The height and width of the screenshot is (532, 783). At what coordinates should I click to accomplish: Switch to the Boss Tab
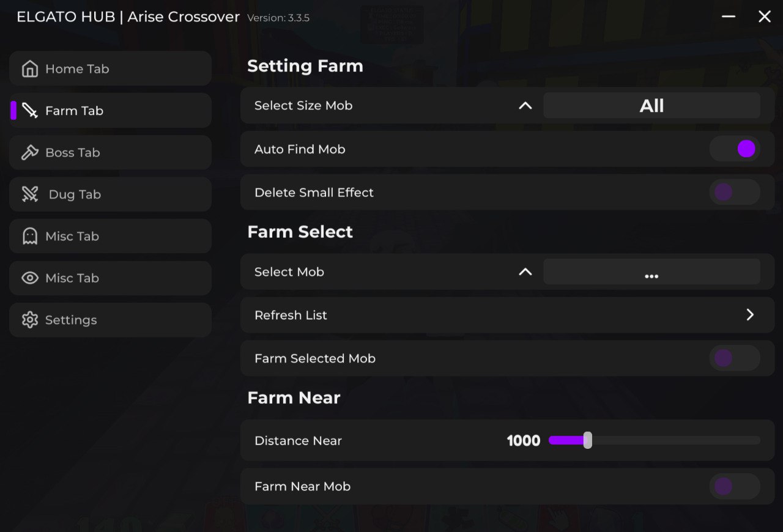tap(72, 152)
